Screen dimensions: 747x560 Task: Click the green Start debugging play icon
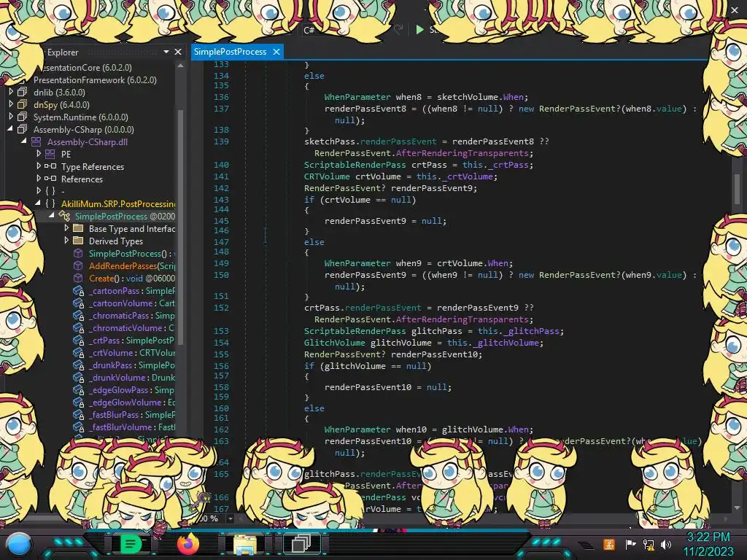pos(419,29)
